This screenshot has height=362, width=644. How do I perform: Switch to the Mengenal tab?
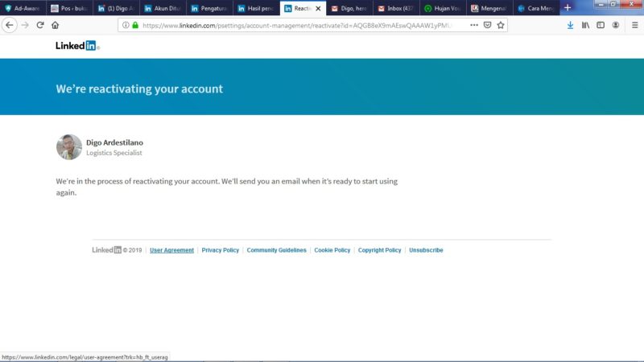489,8
